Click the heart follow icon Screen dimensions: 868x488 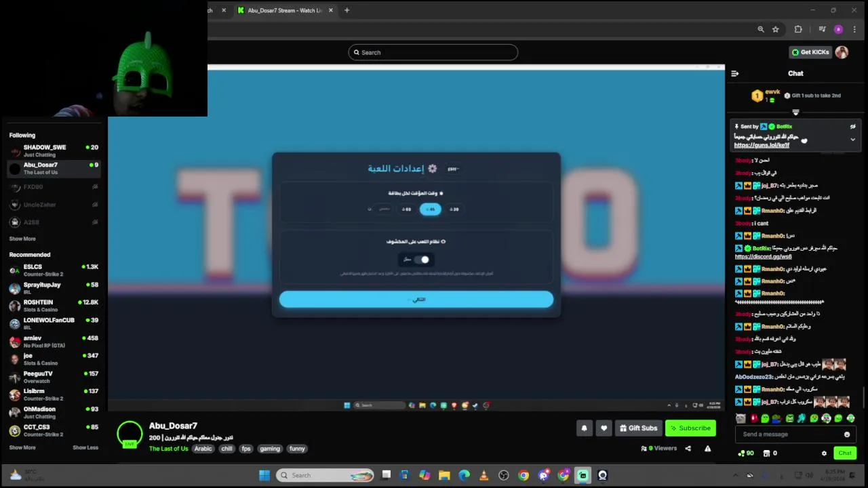tap(604, 428)
